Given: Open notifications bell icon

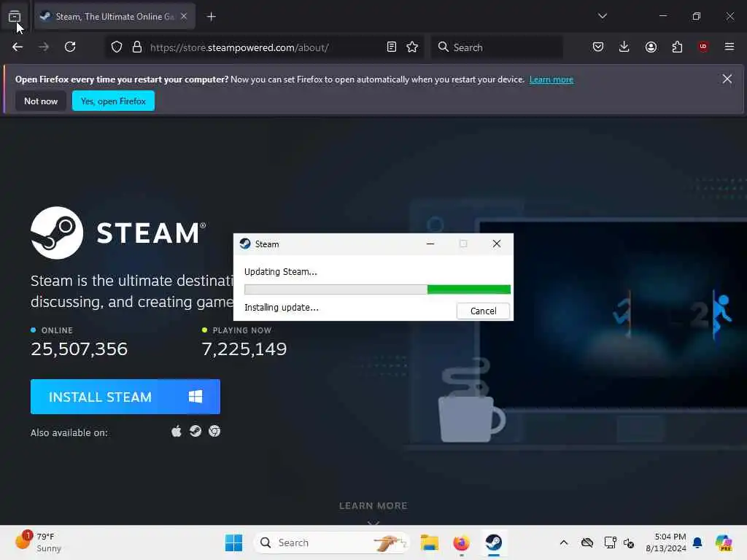Looking at the screenshot, I should [697, 542].
